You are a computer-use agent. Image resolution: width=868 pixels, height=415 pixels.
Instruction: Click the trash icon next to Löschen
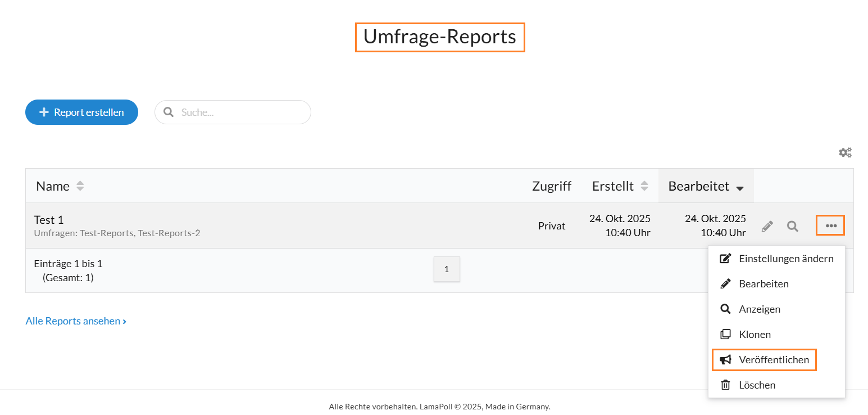pyautogui.click(x=726, y=385)
